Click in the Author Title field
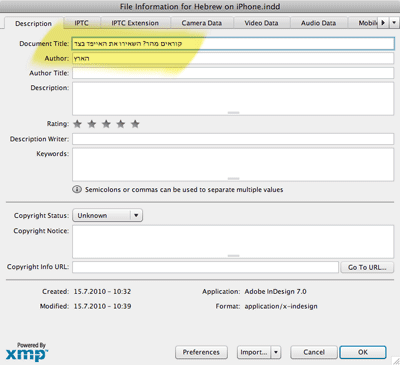The width and height of the screenshot is (400, 365). pos(233,73)
